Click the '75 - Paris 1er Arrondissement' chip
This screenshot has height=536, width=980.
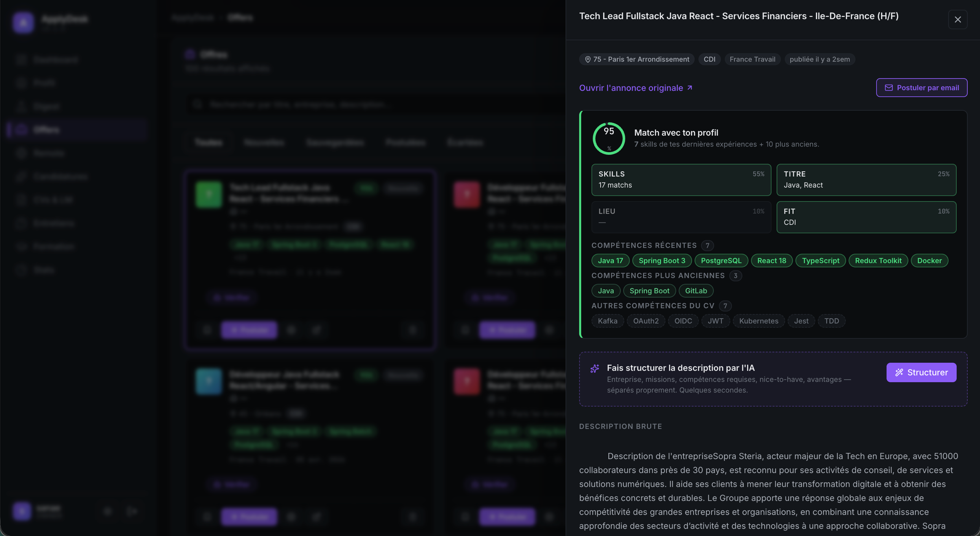(636, 59)
